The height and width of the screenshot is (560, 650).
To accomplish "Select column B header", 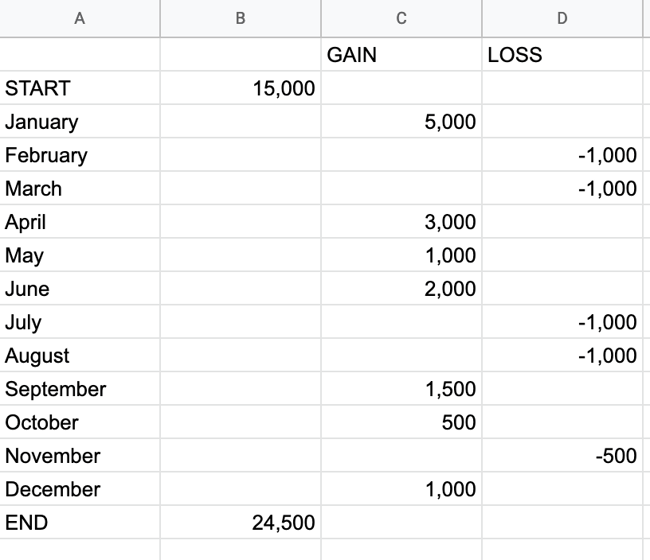I will [240, 18].
